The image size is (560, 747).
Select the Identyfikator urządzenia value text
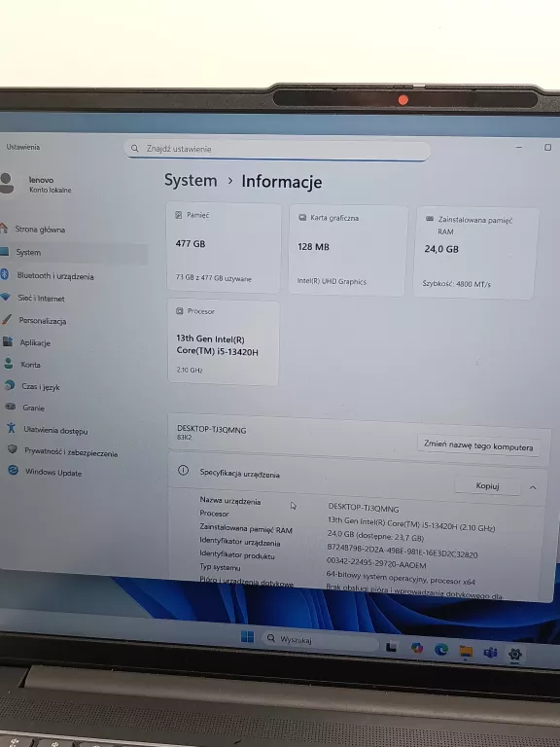pos(402,551)
